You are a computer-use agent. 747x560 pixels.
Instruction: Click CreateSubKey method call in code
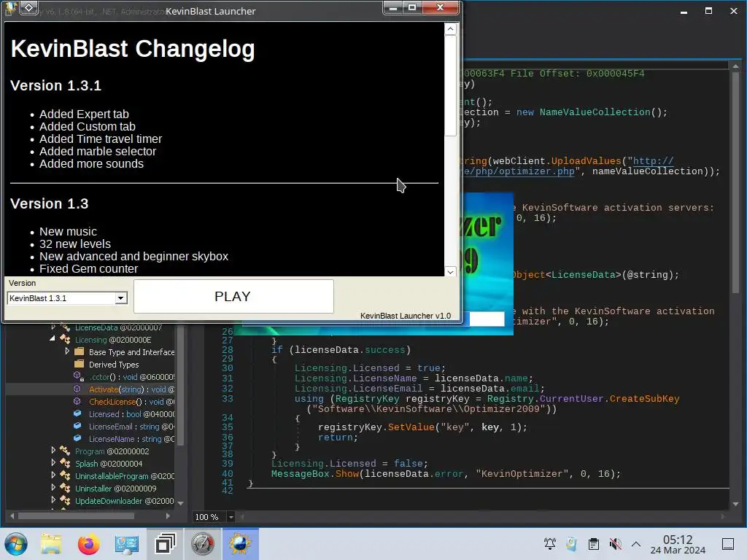pyautogui.click(x=645, y=399)
